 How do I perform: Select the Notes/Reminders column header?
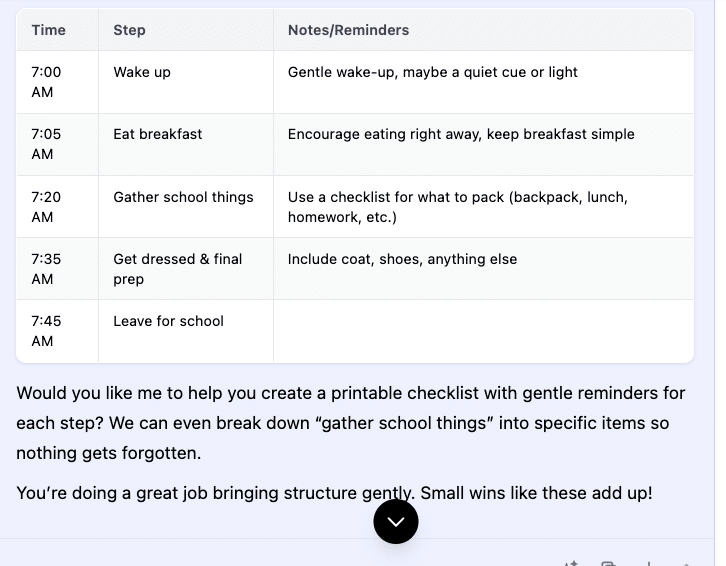click(348, 30)
